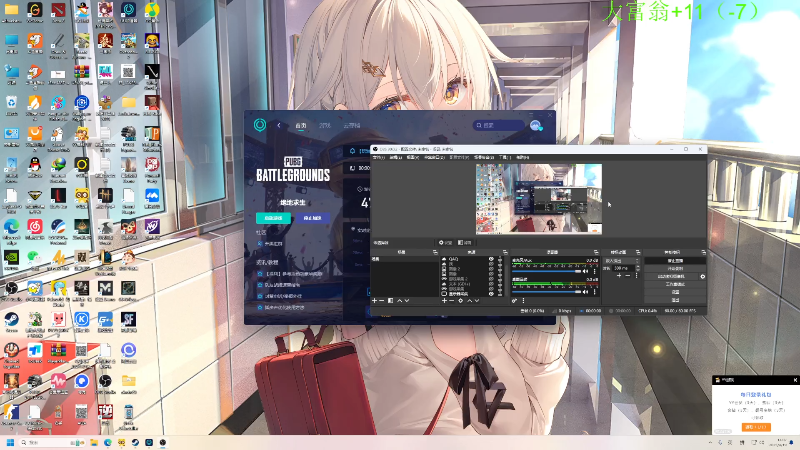
Task: Go back using launcher back arrow
Action: 279,125
